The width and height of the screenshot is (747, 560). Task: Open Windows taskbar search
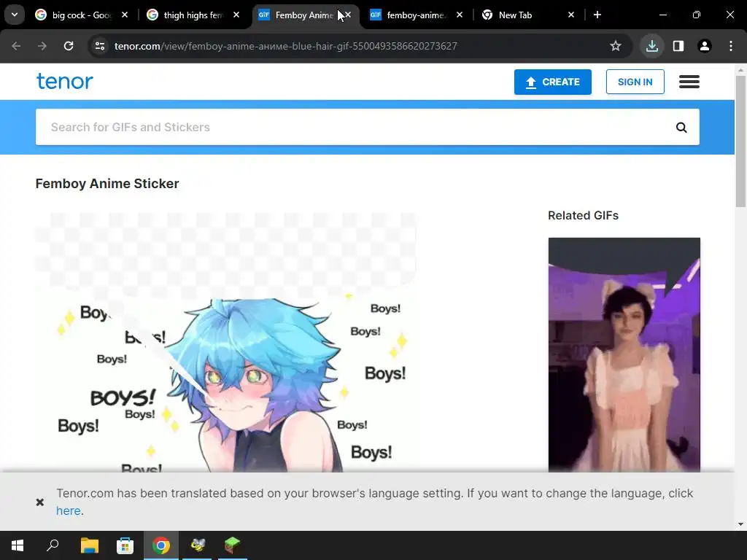53,545
